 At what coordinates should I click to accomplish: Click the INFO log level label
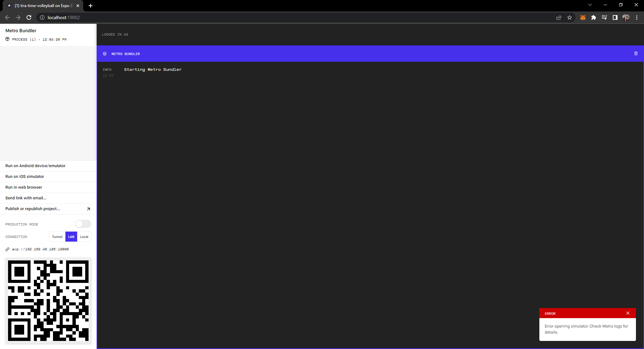pyautogui.click(x=107, y=70)
